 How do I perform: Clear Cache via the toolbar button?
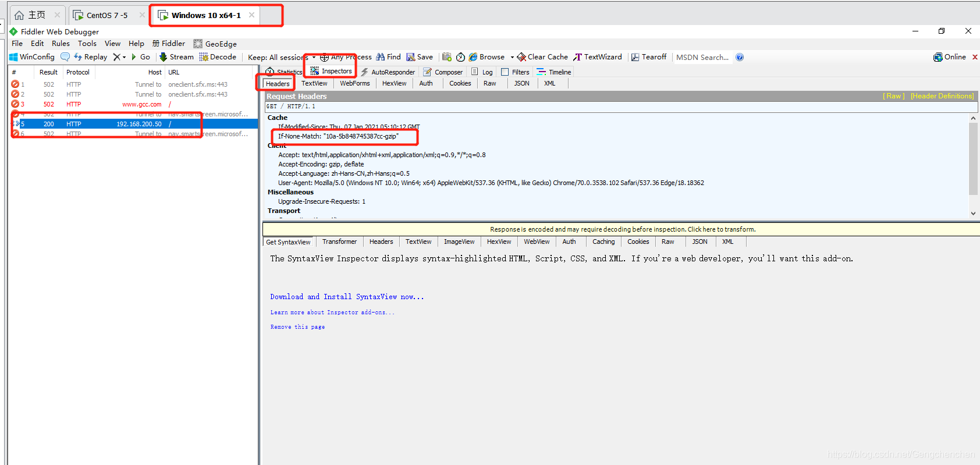(x=542, y=57)
